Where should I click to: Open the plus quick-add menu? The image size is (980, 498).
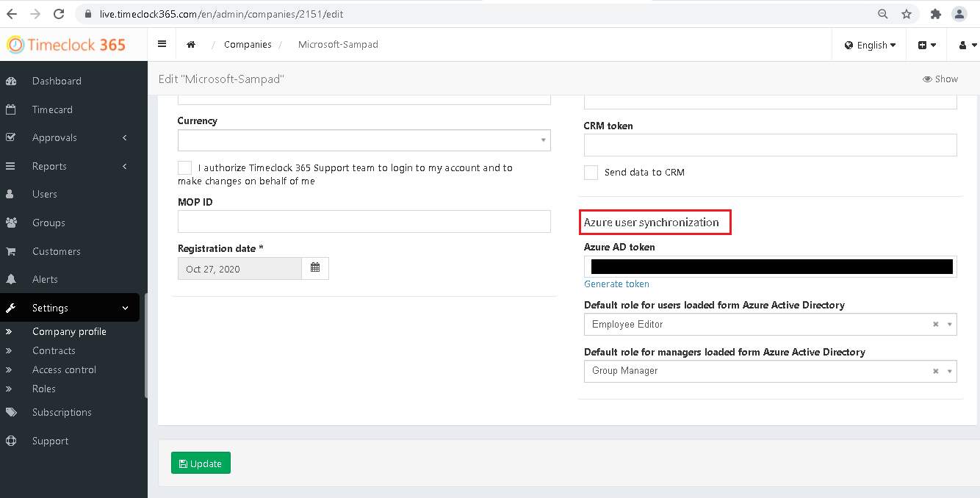click(926, 45)
